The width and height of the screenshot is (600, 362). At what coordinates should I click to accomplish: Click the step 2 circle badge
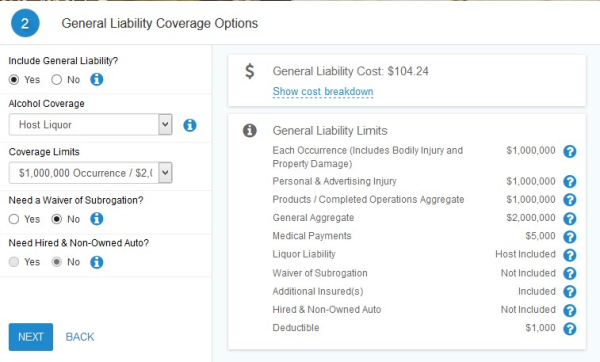pos(25,23)
